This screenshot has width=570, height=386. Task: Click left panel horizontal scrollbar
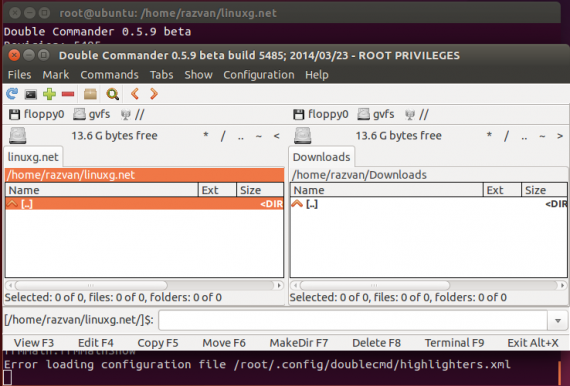144,285
